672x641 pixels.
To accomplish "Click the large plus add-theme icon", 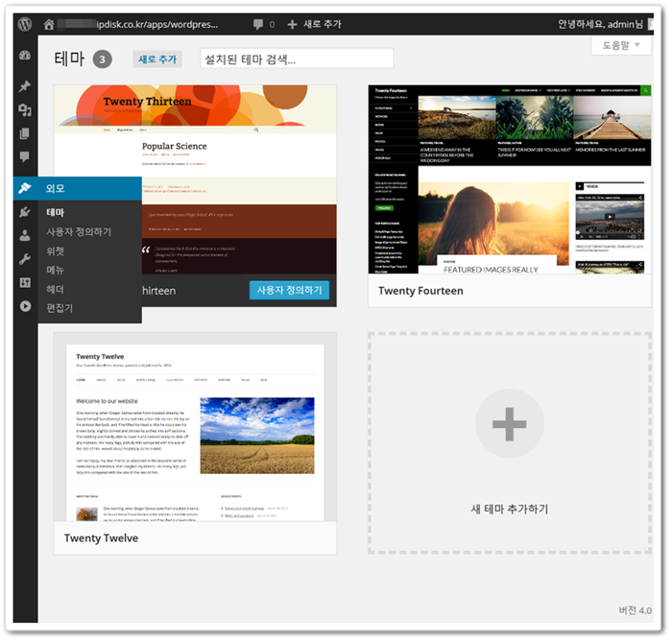I will [x=509, y=424].
